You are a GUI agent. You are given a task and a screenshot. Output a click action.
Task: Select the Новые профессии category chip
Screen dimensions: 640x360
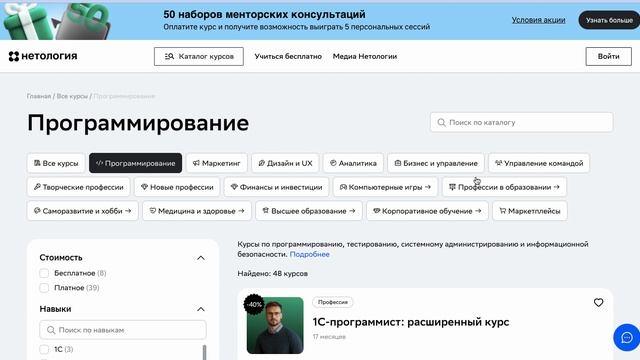pyautogui.click(x=177, y=187)
